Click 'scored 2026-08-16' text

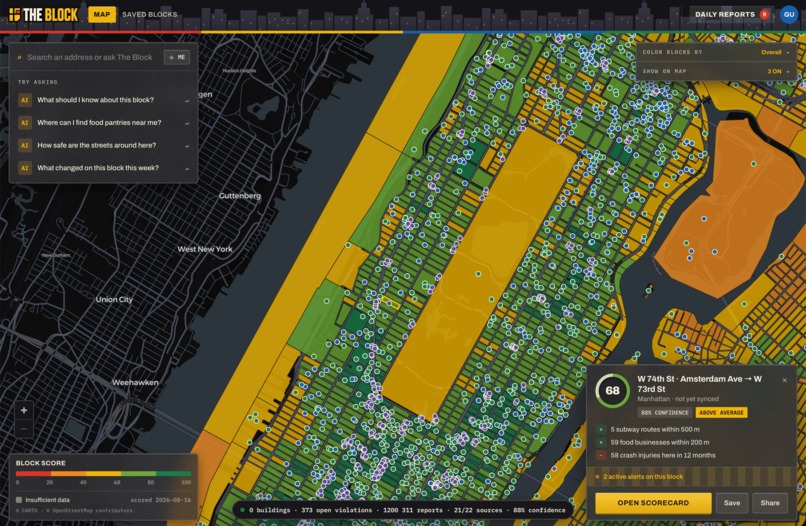[160, 500]
